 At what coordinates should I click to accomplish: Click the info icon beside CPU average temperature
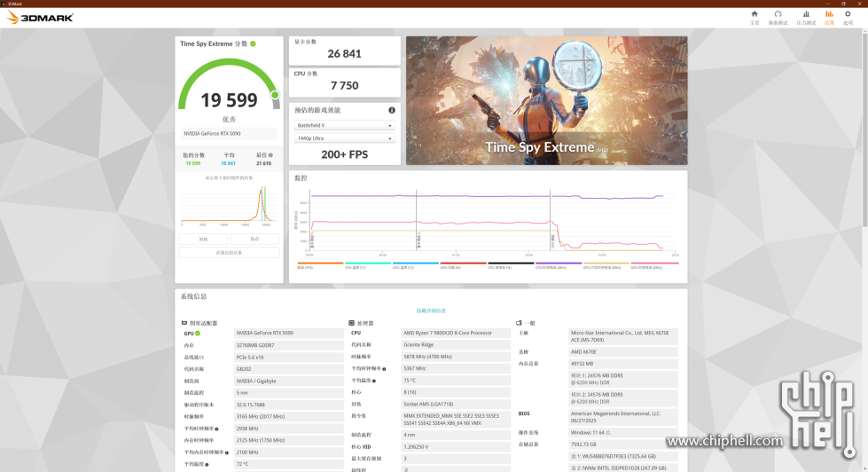pyautogui.click(x=374, y=381)
